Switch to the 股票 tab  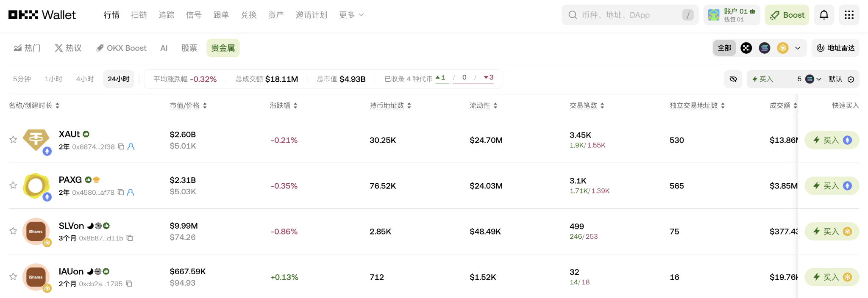point(189,48)
